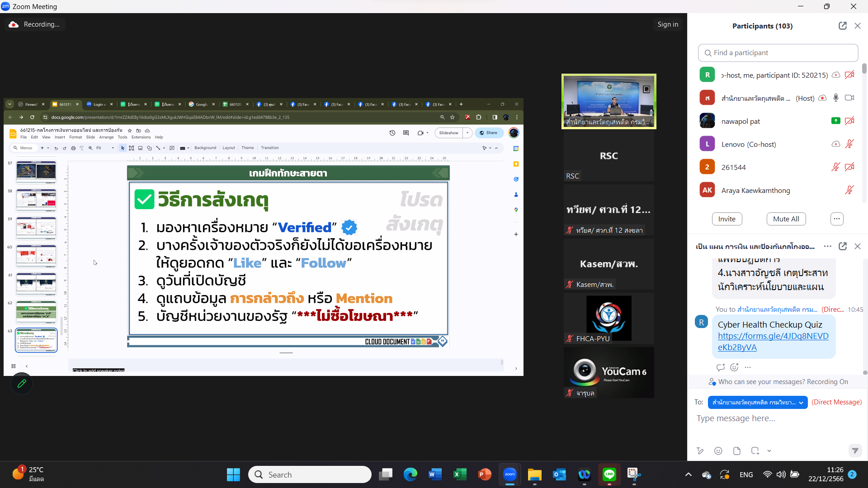Toggle microphone for participant 261544
Screen dimensions: 868x488
click(835, 167)
